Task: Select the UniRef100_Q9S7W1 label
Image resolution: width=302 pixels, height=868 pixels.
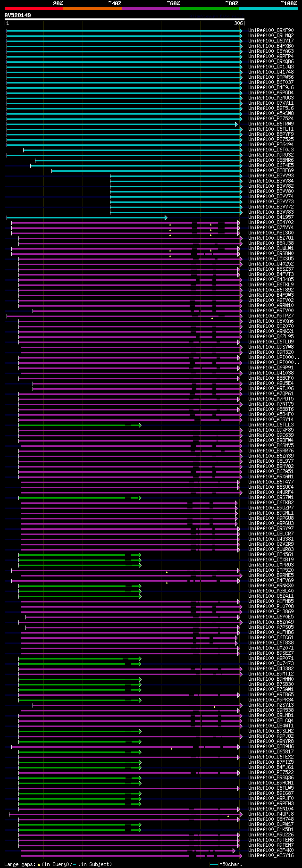Action: 271,497
